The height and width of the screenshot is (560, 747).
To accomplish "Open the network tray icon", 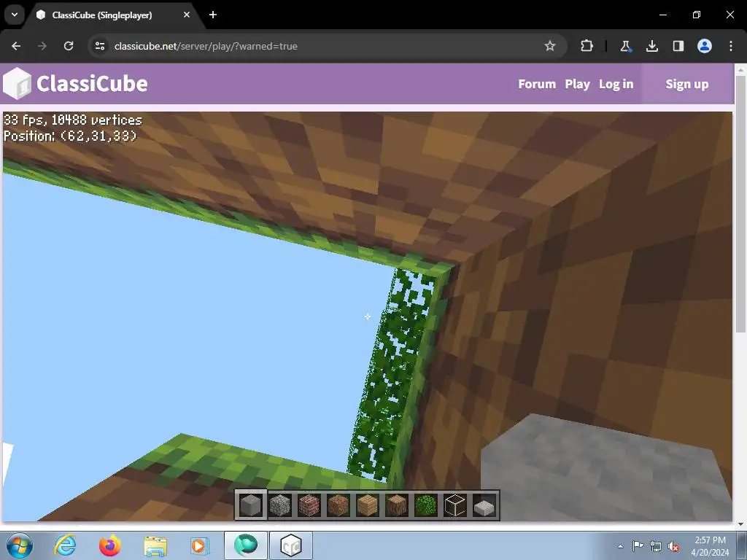I will (656, 546).
